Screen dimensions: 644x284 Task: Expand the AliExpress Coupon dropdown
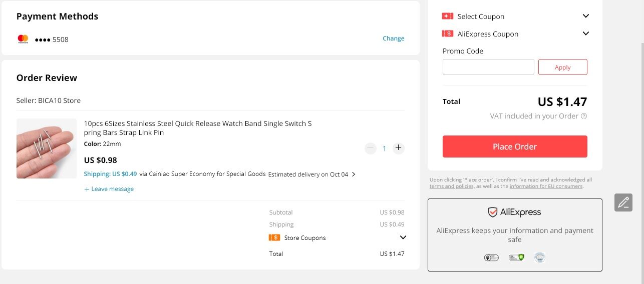[586, 33]
